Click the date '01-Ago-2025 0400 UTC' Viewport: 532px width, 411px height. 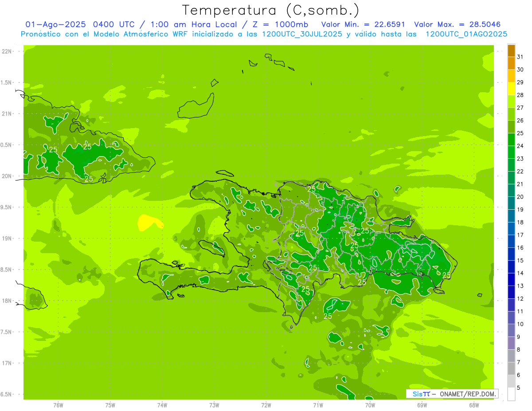click(x=81, y=24)
